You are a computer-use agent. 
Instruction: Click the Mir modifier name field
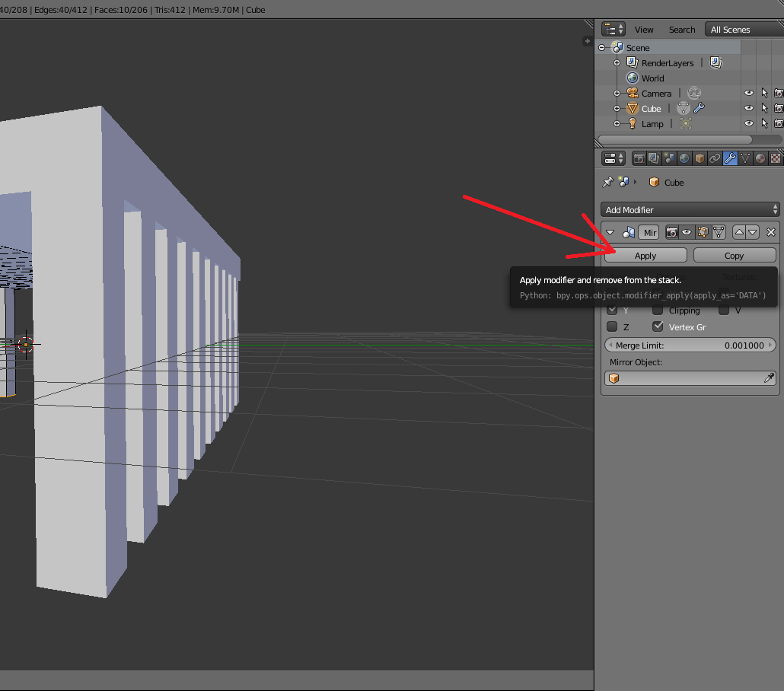tap(649, 232)
